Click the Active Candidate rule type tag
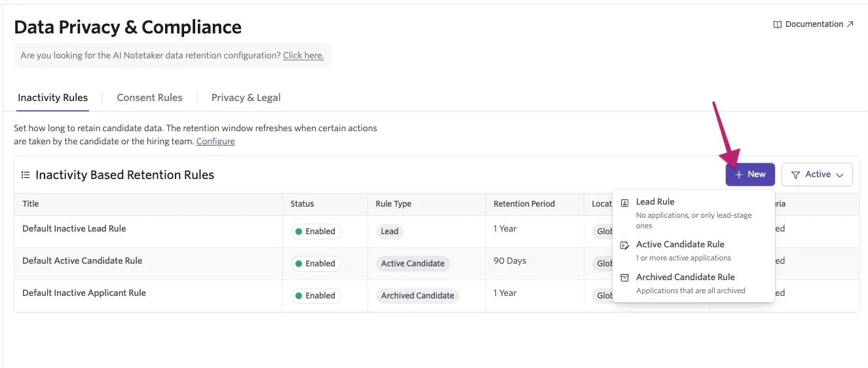Screen dimensions: 868x368 tap(413, 264)
